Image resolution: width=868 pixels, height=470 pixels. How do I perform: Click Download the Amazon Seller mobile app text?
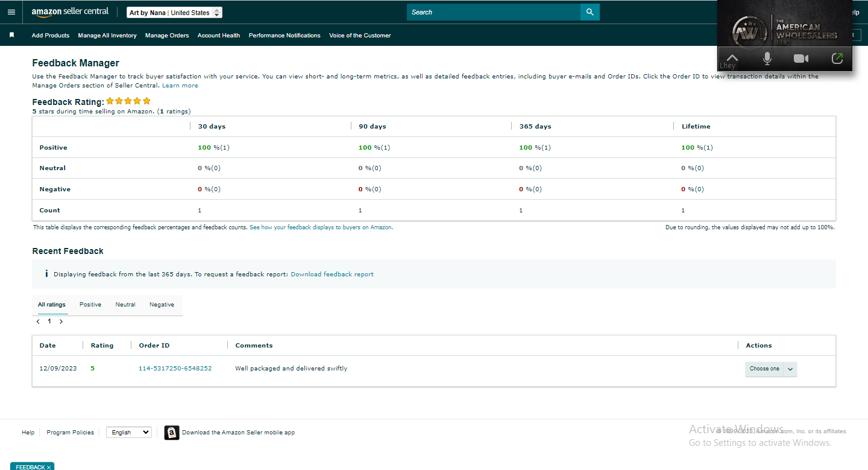(239, 433)
